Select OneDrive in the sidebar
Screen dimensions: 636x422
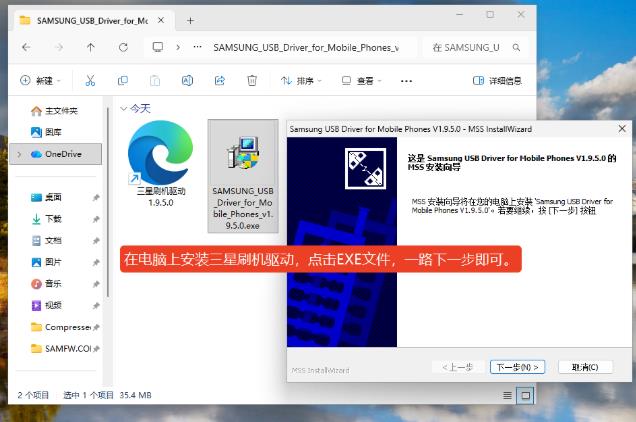(x=56, y=154)
